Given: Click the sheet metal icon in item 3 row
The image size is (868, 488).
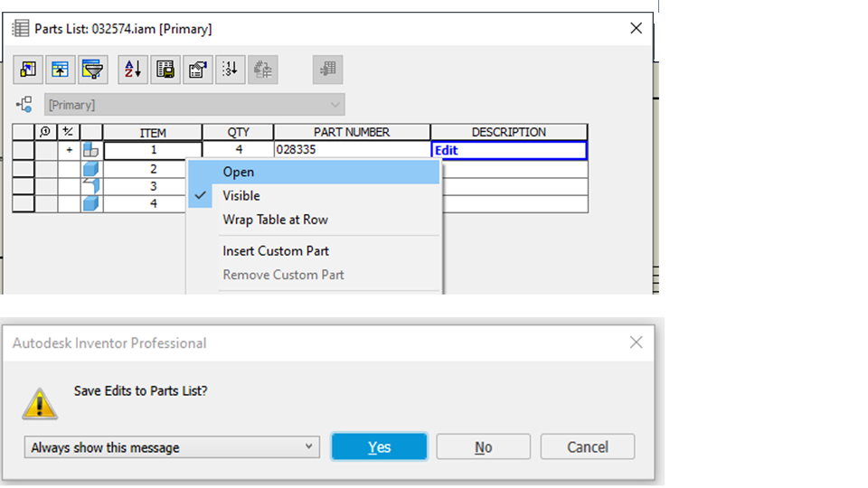Looking at the screenshot, I should (x=91, y=186).
